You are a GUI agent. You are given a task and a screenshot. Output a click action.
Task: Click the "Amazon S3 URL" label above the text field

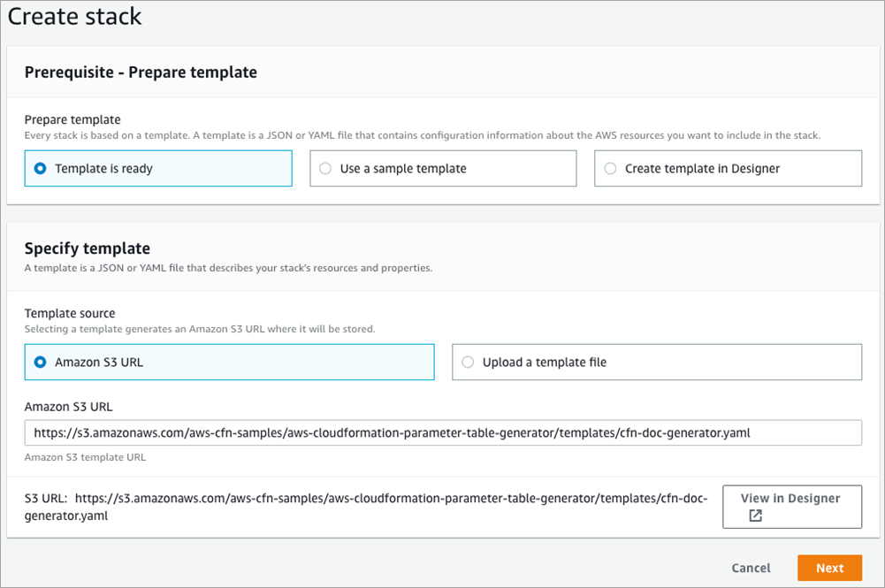point(68,407)
